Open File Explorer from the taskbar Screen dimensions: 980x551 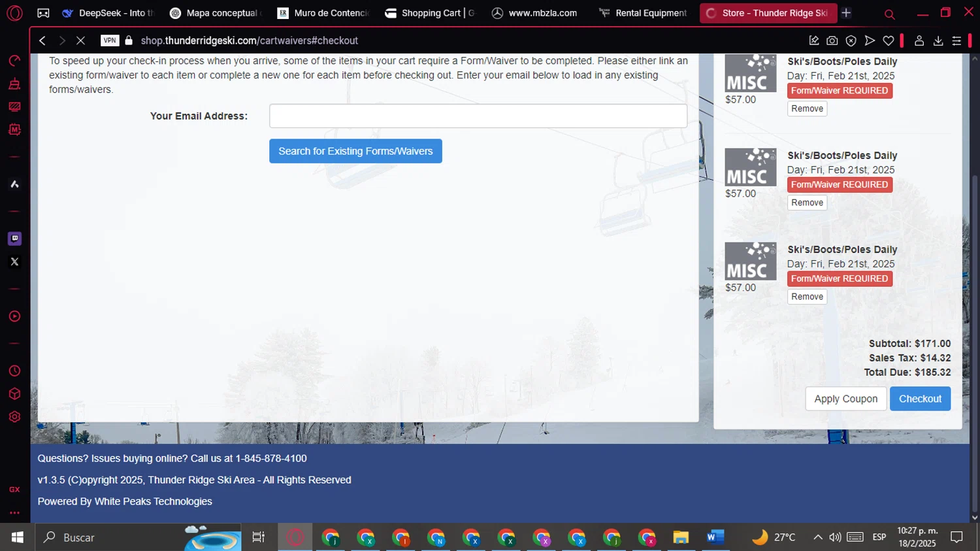(x=681, y=537)
